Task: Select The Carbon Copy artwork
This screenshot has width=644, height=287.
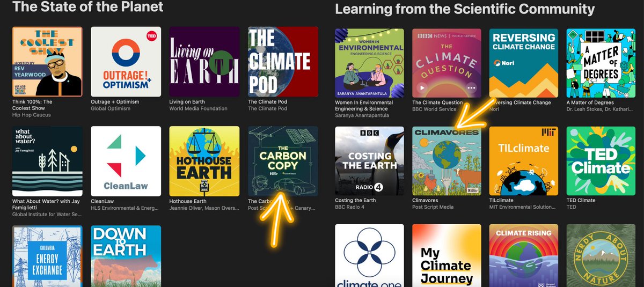Action: click(283, 161)
